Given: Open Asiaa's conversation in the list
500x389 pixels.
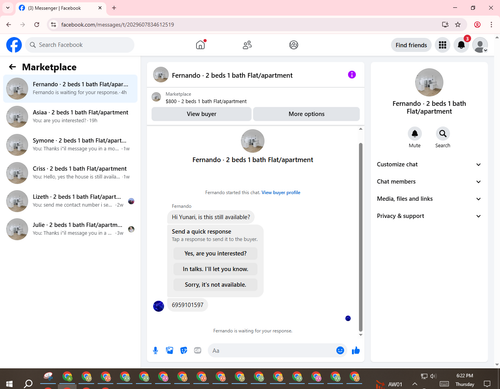Looking at the screenshot, I should pyautogui.click(x=70, y=117).
